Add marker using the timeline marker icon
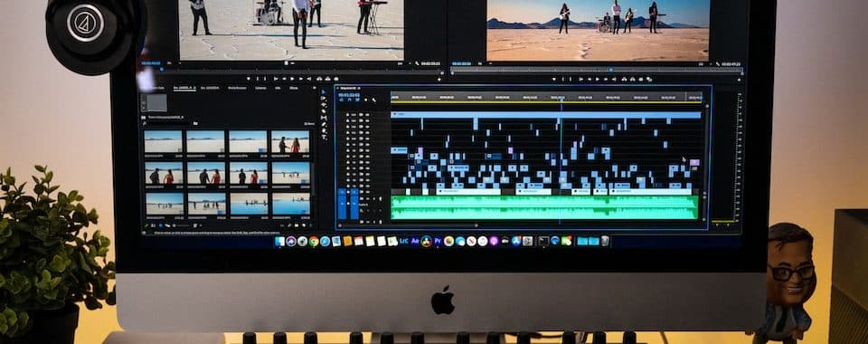Viewport: 868px width, 344px height. (366, 100)
